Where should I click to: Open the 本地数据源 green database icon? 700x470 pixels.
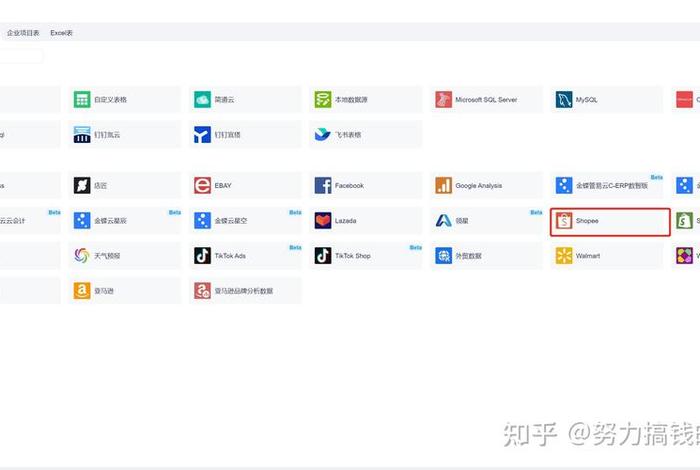323,100
